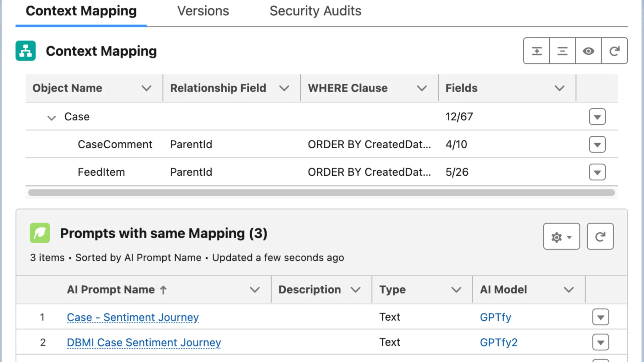Open Description column menu
The width and height of the screenshot is (644, 362).
[355, 290]
